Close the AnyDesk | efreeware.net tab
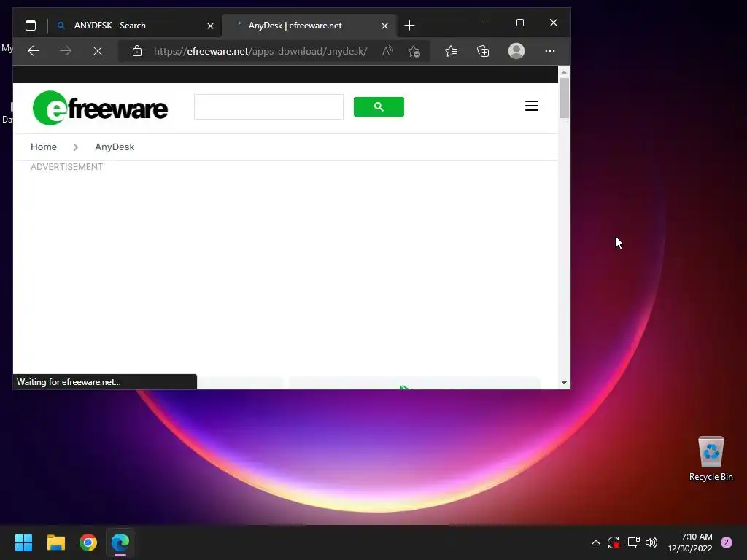 click(384, 26)
